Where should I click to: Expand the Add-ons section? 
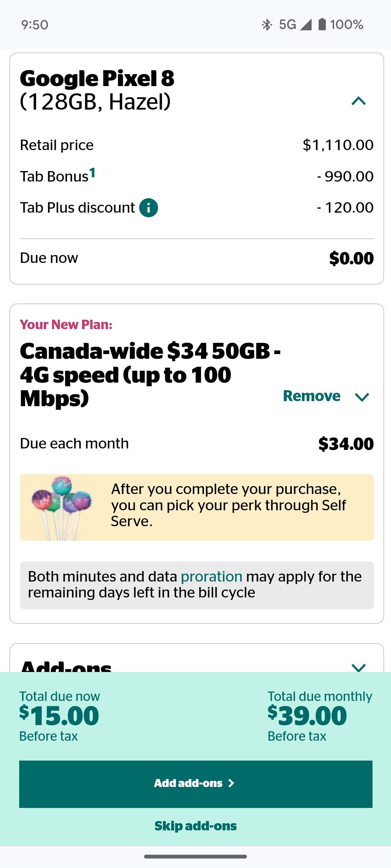click(x=358, y=667)
